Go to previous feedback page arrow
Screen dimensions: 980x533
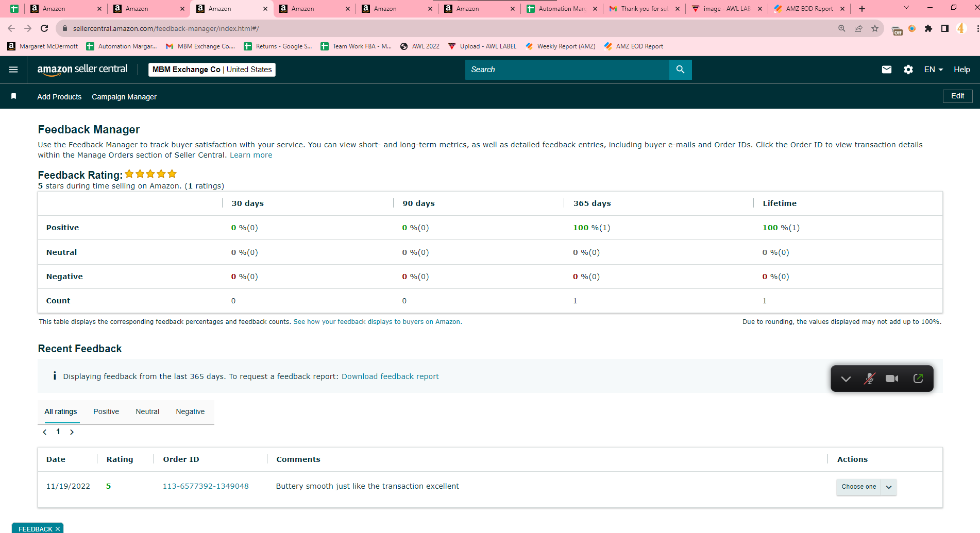tap(45, 432)
